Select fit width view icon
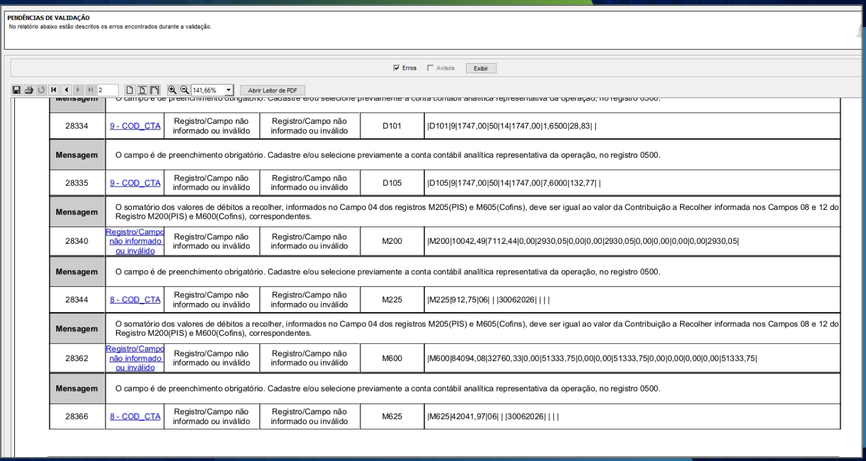Screen dimensions: 866x461 155,90
